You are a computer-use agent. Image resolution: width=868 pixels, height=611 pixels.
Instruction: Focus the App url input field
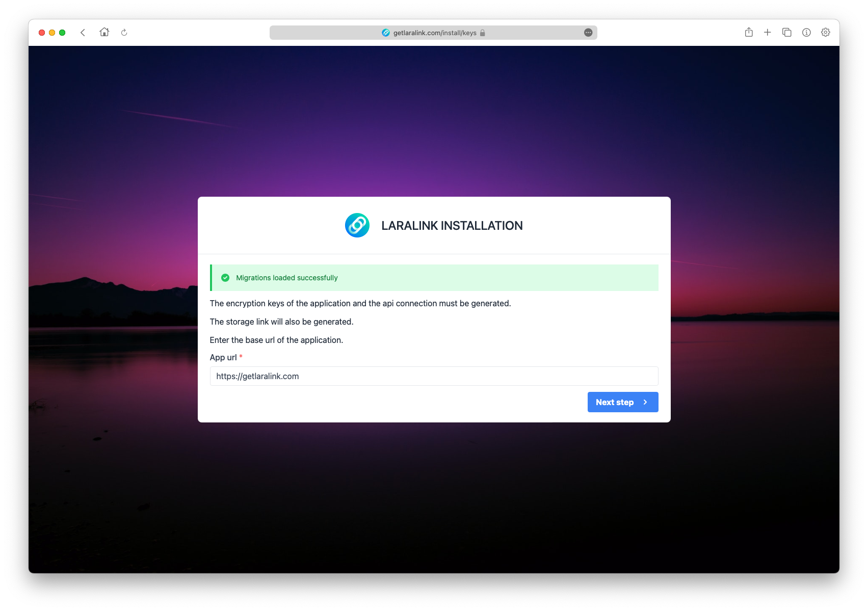(434, 376)
